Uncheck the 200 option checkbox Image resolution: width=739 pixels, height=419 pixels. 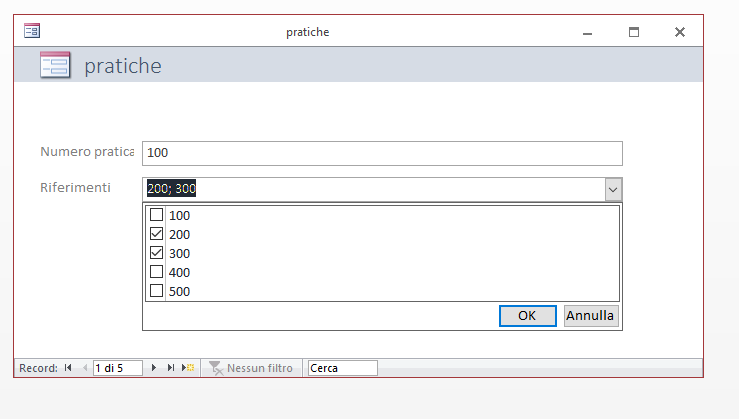click(x=156, y=234)
